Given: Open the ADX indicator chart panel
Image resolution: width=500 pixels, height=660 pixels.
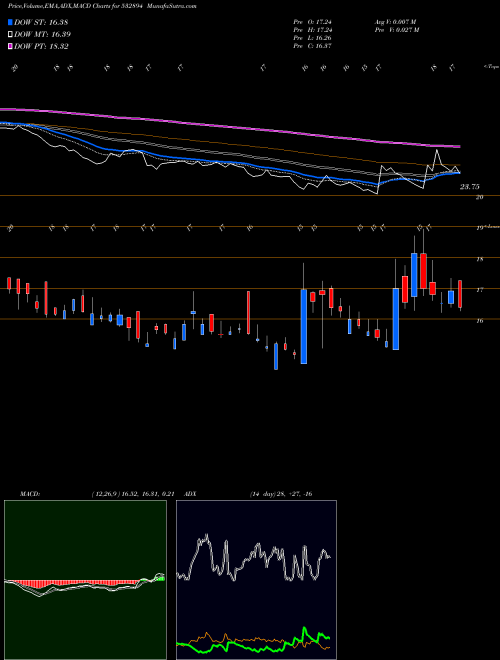Looking at the screenshot, I should 256,580.
